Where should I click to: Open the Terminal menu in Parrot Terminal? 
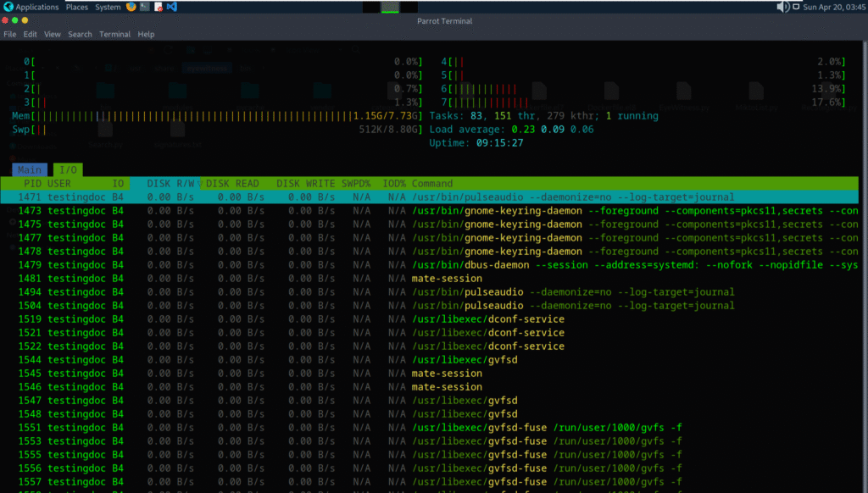click(114, 34)
